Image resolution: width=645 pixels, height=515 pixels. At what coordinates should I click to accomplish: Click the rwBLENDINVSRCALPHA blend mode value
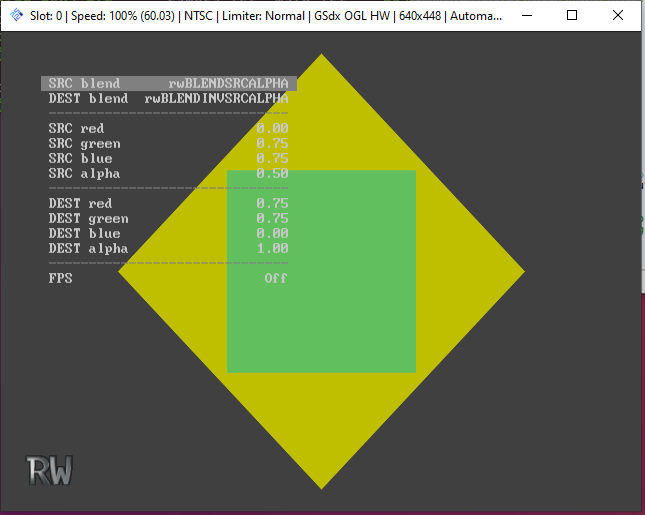[216, 99]
